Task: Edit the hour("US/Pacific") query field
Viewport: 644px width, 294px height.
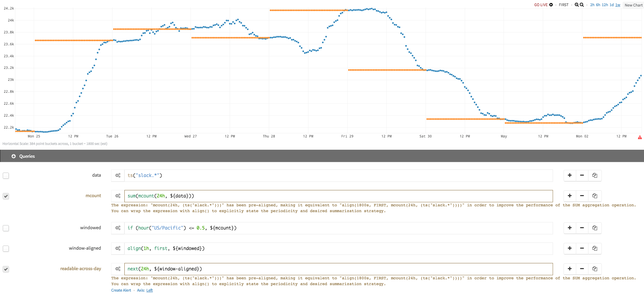Action: [338, 228]
